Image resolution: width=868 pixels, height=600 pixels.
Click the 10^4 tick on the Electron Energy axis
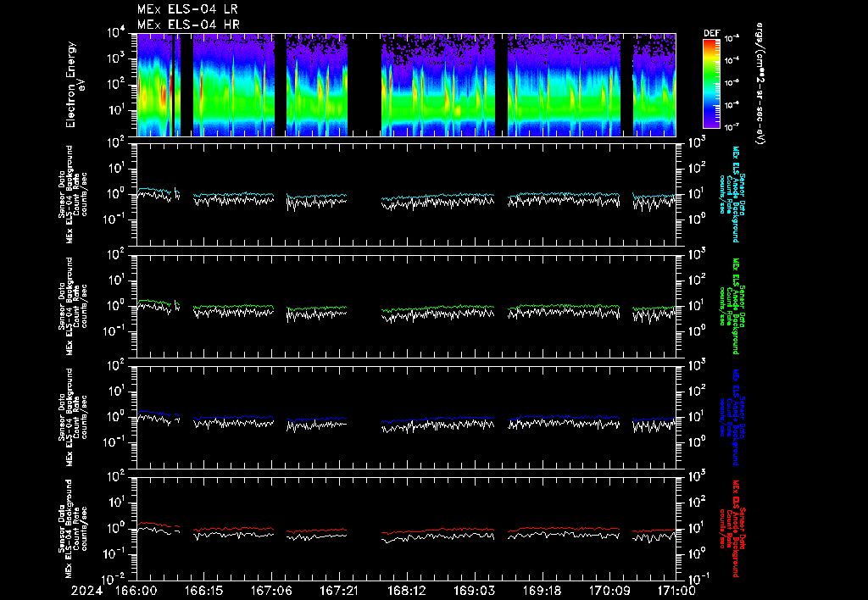pyautogui.click(x=114, y=34)
